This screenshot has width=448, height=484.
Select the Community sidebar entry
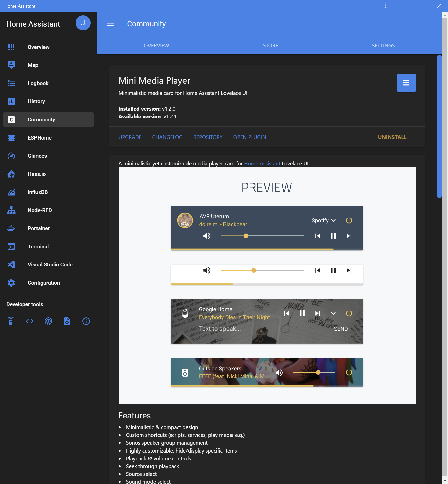pyautogui.click(x=48, y=120)
